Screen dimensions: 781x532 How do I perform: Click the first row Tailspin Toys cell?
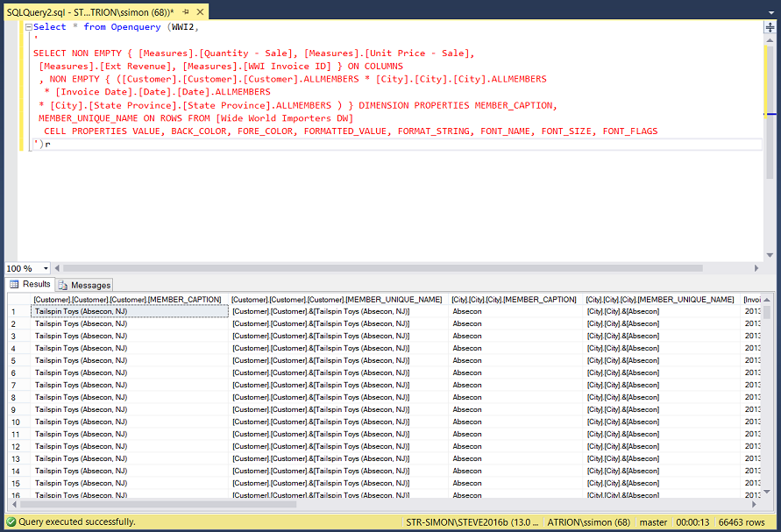coord(128,311)
